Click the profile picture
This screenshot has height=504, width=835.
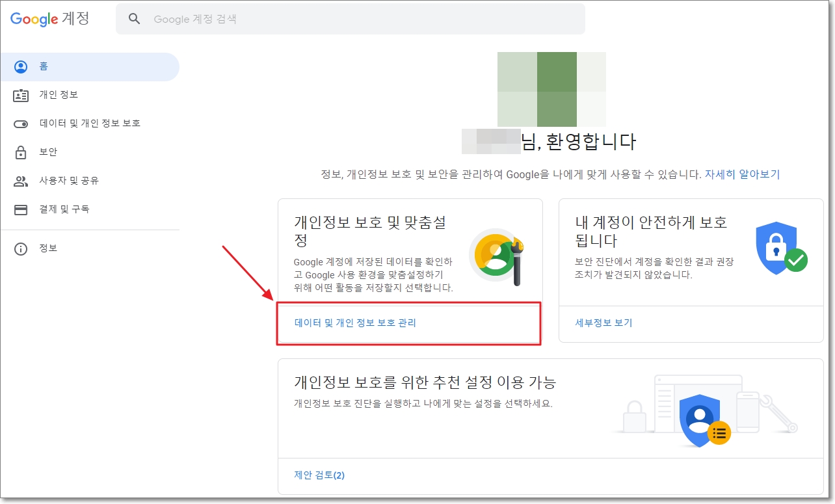click(551, 89)
